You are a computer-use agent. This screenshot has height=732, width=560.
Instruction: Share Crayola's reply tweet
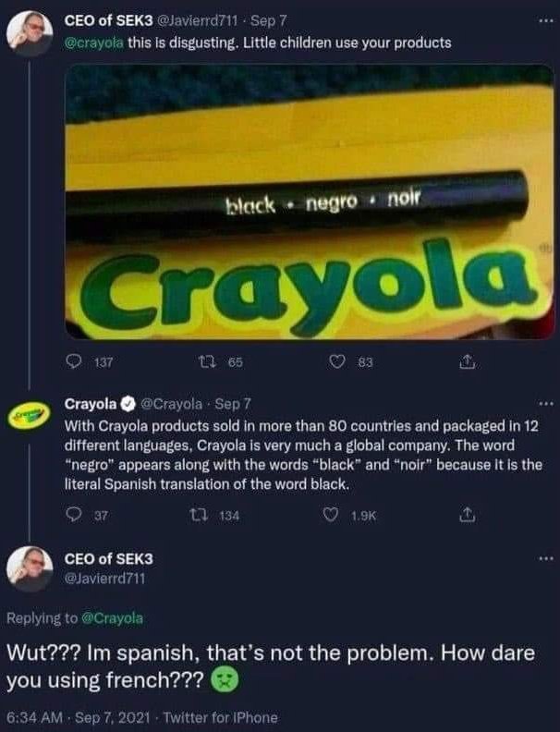467,515
